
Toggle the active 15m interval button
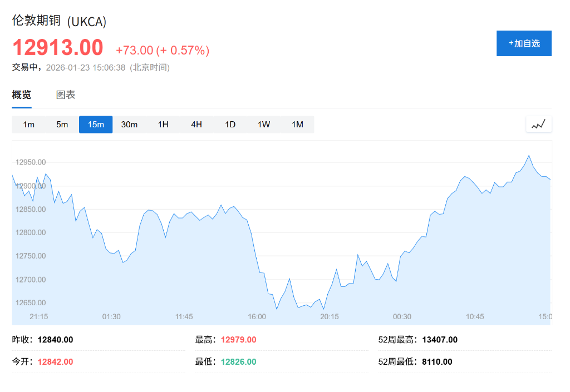click(95, 124)
